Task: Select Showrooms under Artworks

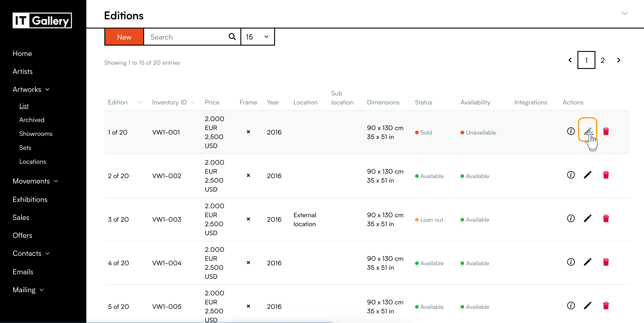Action: click(36, 134)
